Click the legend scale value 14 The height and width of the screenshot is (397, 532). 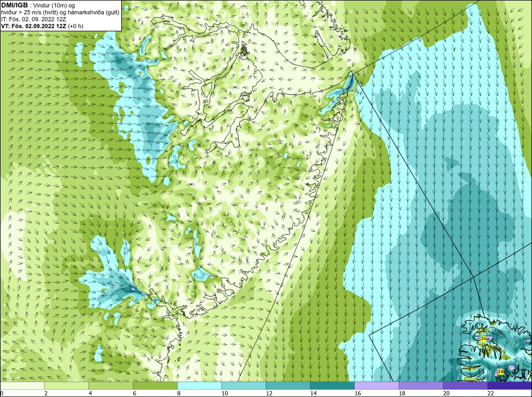coord(313,393)
